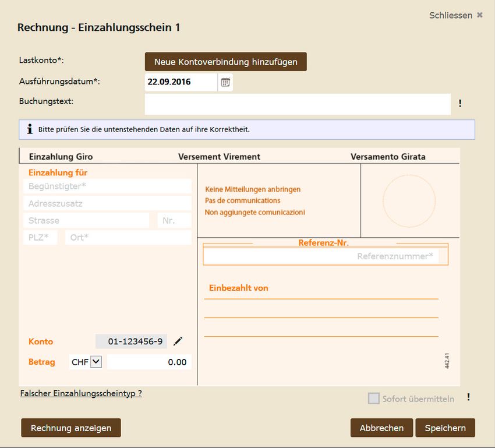The height and width of the screenshot is (448, 495).
Task: Click the info icon in the notice bar
Action: click(x=29, y=129)
